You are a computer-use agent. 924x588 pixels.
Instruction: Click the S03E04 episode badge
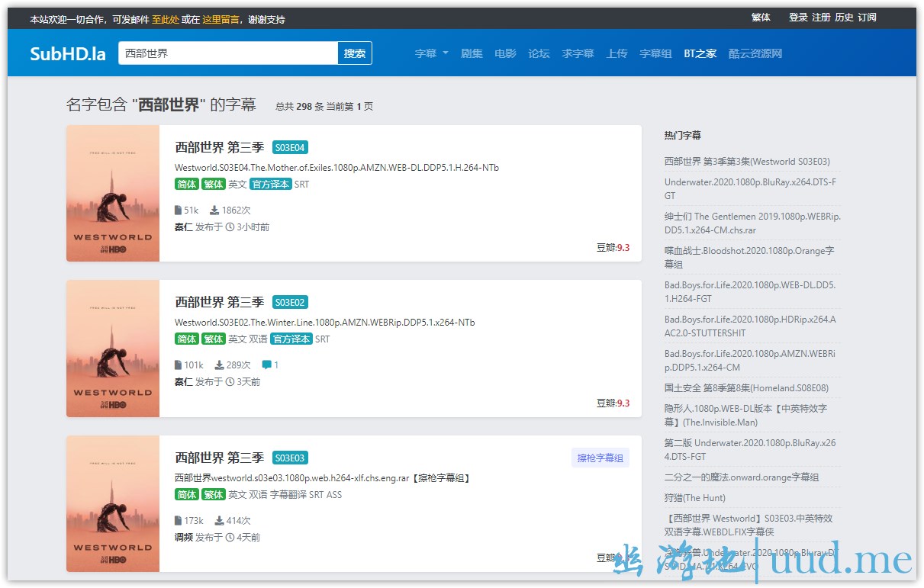[290, 148]
